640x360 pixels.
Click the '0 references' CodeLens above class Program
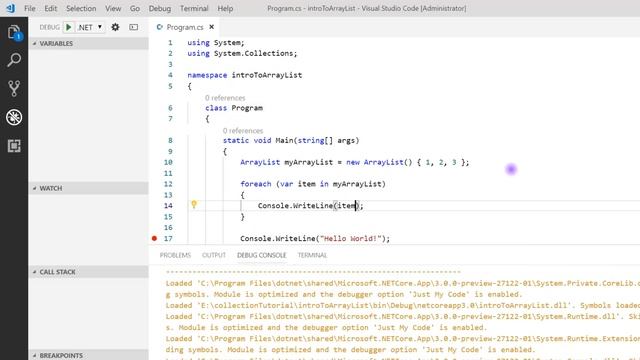[225, 98]
